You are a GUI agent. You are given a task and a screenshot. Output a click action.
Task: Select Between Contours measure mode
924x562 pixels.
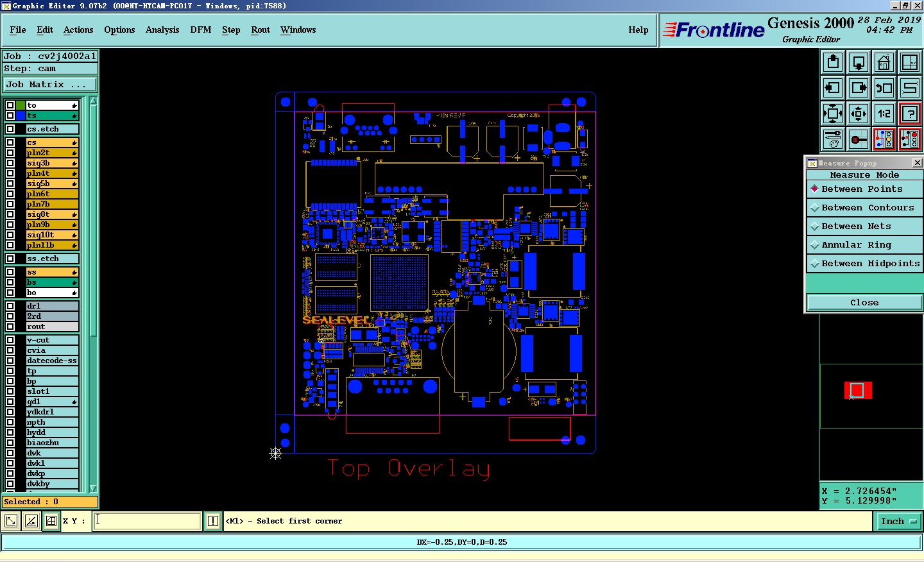pyautogui.click(x=864, y=208)
